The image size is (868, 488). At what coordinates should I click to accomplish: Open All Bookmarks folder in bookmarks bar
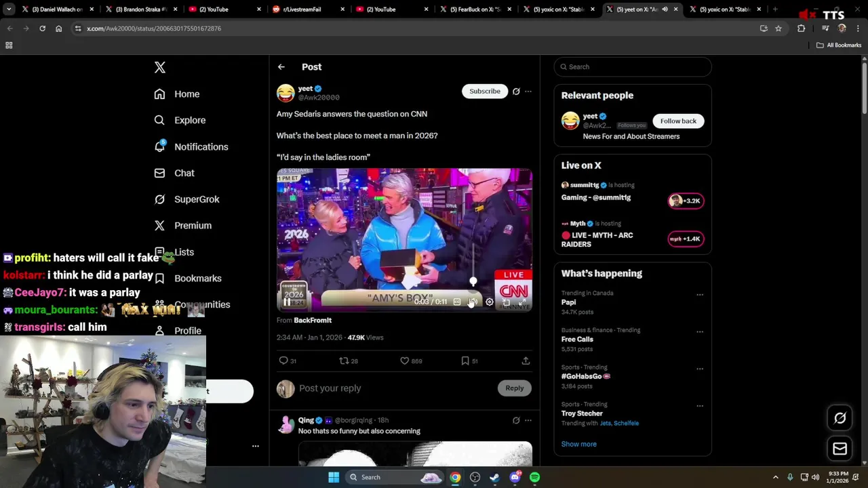(x=839, y=45)
